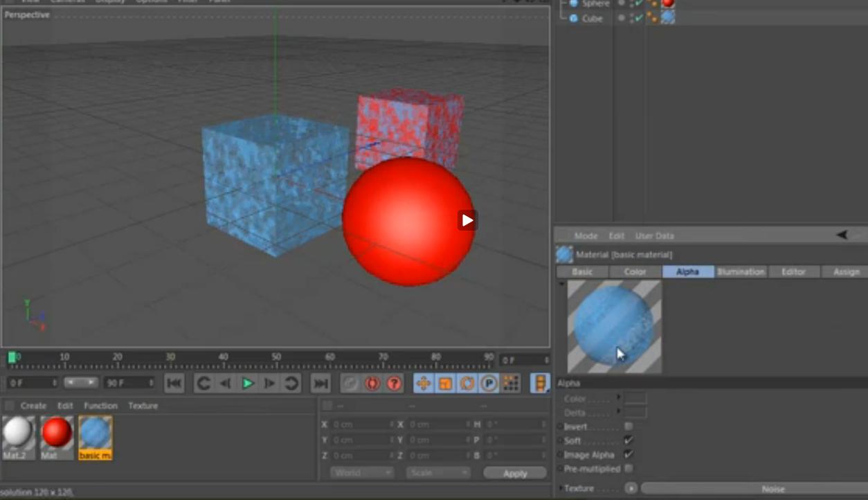Image resolution: width=868 pixels, height=500 pixels.
Task: Select the red material tag on Sphere
Action: 668,3
